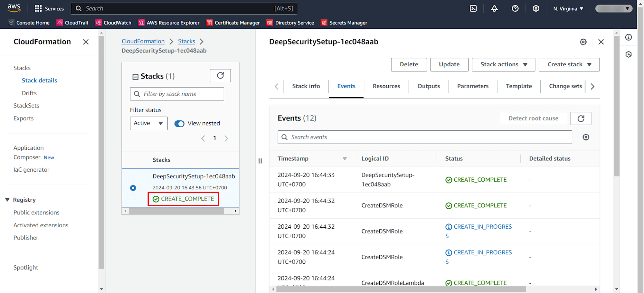Select DeepSecuritySetup-1ec048aab radio button

tap(133, 188)
